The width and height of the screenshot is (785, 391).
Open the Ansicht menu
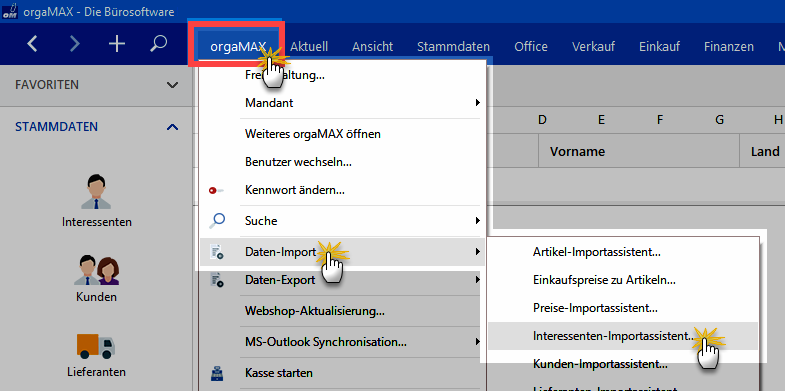pyautogui.click(x=372, y=47)
